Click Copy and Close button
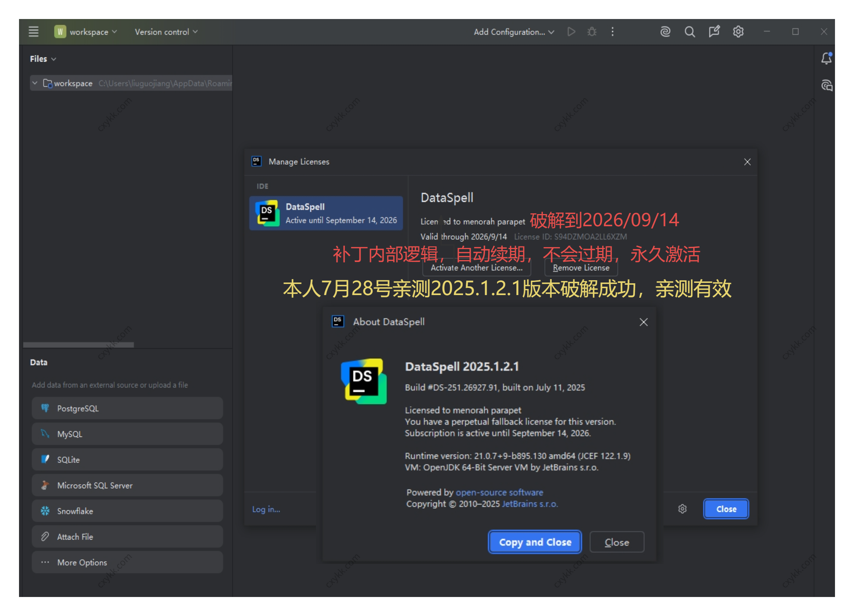 [535, 542]
